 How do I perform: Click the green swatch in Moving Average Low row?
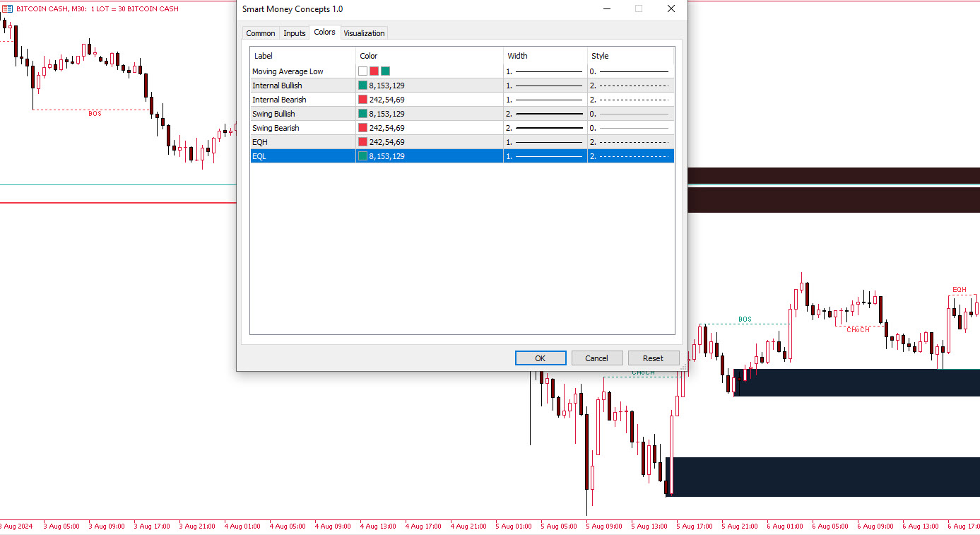(385, 71)
